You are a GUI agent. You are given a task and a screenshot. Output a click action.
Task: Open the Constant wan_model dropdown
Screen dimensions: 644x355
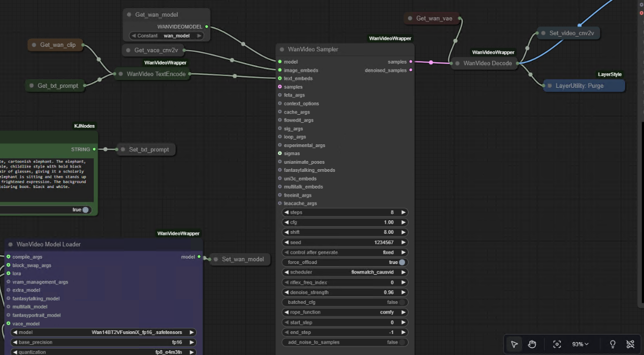point(167,36)
